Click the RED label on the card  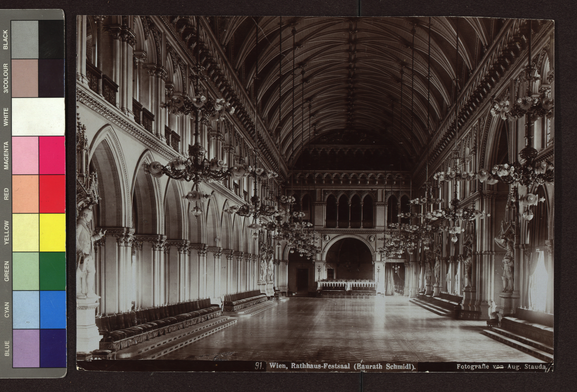(6, 194)
